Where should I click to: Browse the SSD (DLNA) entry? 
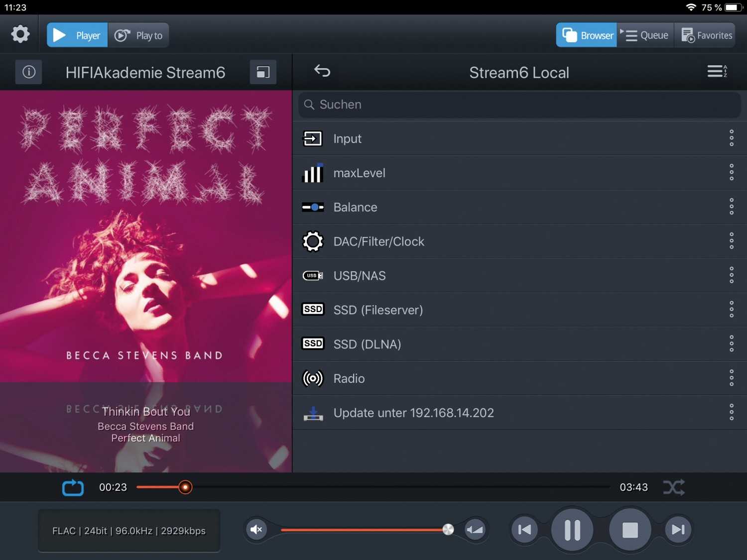519,344
